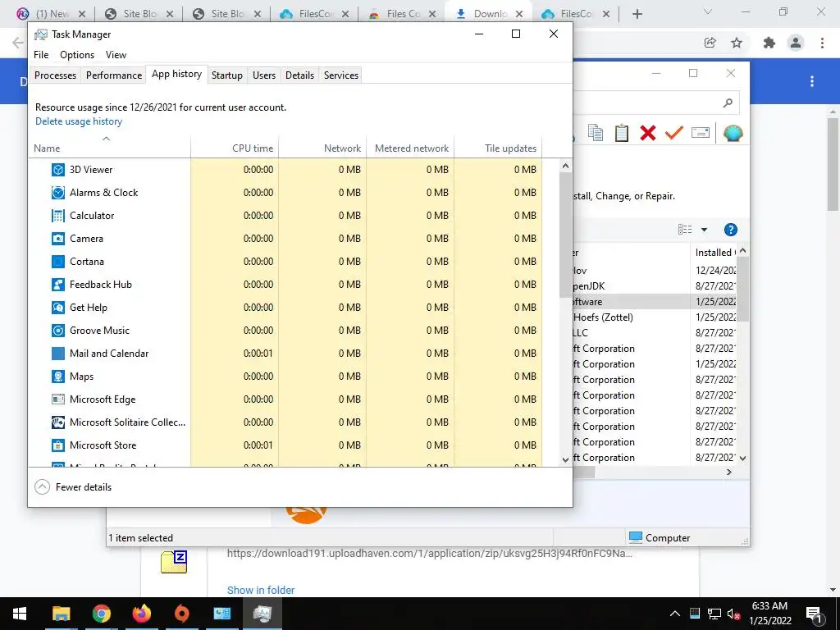Click the muted volume tray icon
The height and width of the screenshot is (630, 840).
pyautogui.click(x=734, y=614)
